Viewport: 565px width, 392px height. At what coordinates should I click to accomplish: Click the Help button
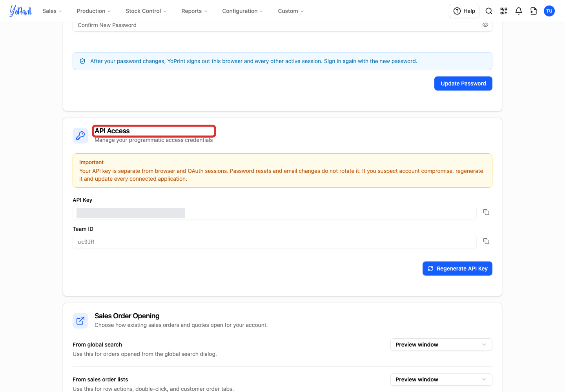pyautogui.click(x=464, y=11)
